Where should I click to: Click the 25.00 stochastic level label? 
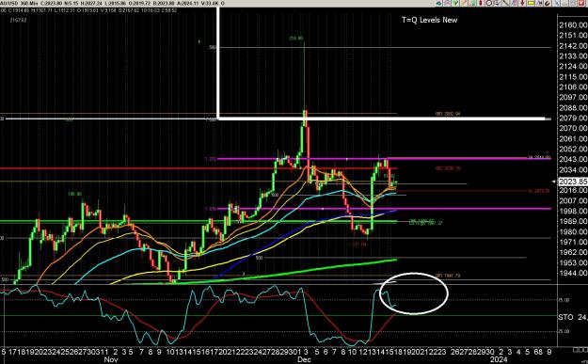coord(564,331)
